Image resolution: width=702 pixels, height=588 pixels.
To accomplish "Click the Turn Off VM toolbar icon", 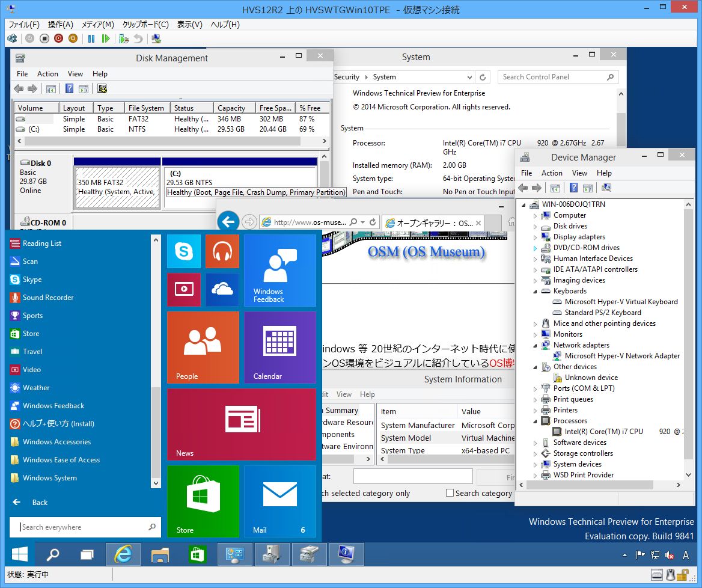I will pyautogui.click(x=44, y=38).
